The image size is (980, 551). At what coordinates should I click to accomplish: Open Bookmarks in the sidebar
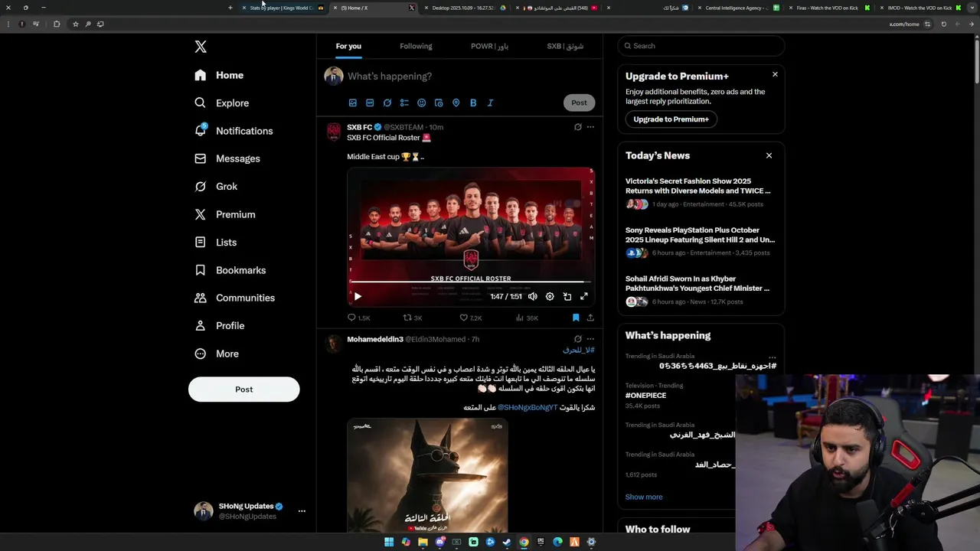tap(230, 270)
